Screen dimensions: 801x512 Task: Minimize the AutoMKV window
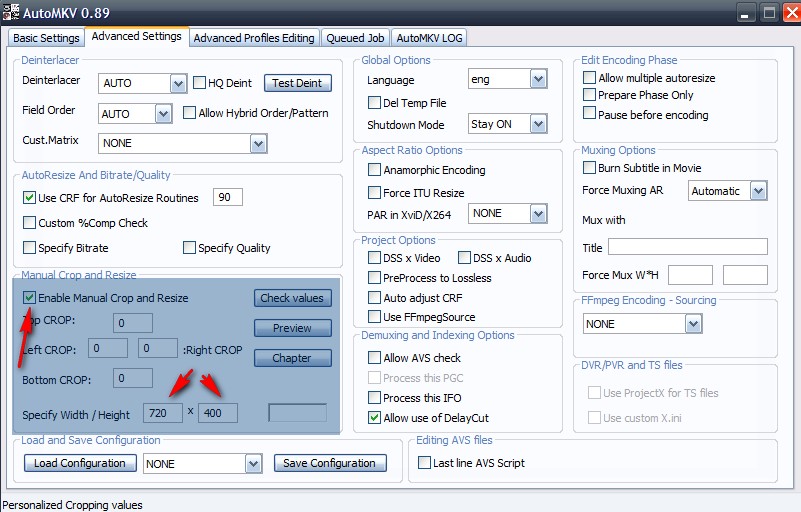coord(745,13)
